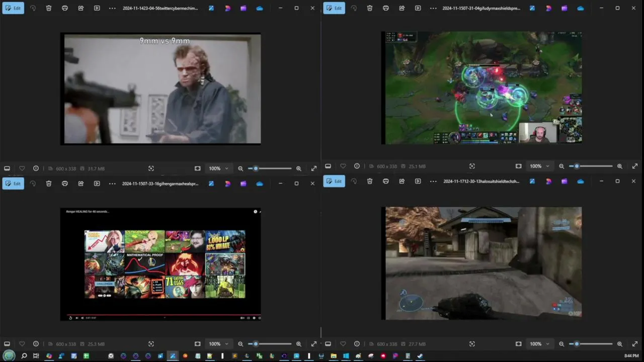Click the 25.1 MB file size text
The width and height of the screenshot is (644, 362).
pos(417,166)
